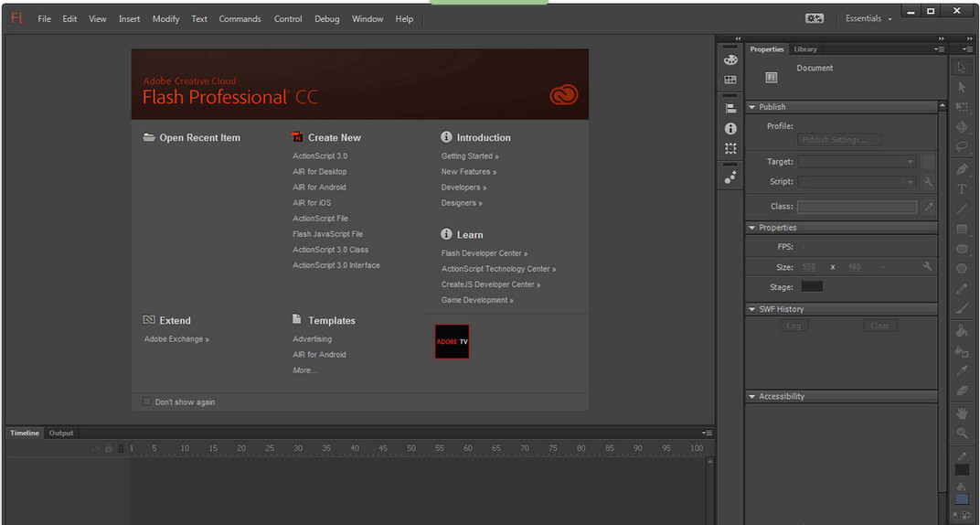Open the Essentials workspace dropdown

pyautogui.click(x=868, y=18)
